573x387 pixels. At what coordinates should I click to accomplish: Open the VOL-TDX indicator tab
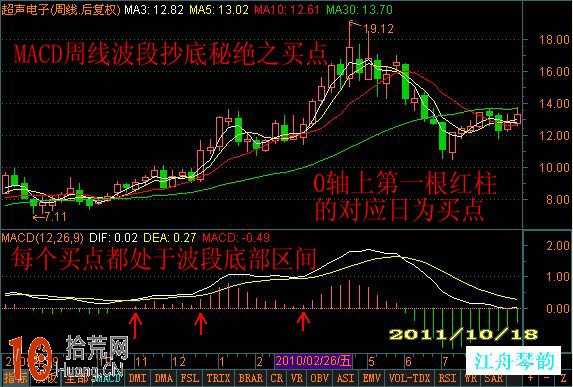tap(410, 378)
